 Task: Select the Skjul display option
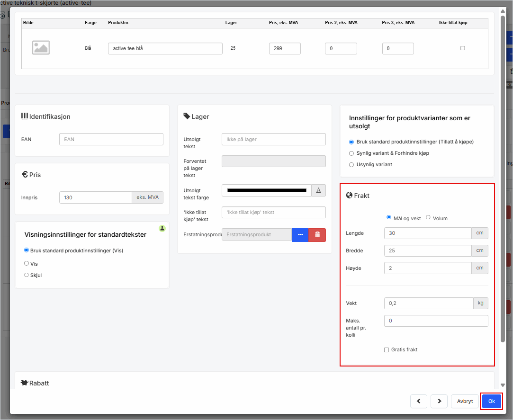tap(27, 275)
